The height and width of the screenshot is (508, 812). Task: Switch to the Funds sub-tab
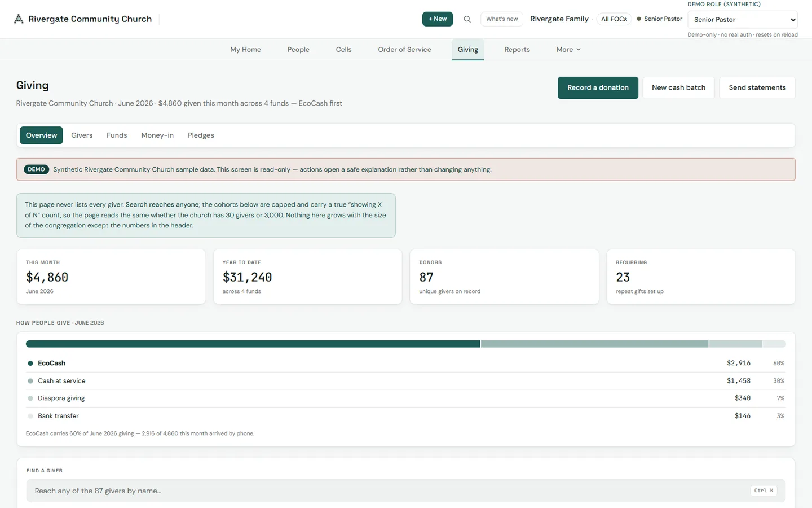pos(117,135)
